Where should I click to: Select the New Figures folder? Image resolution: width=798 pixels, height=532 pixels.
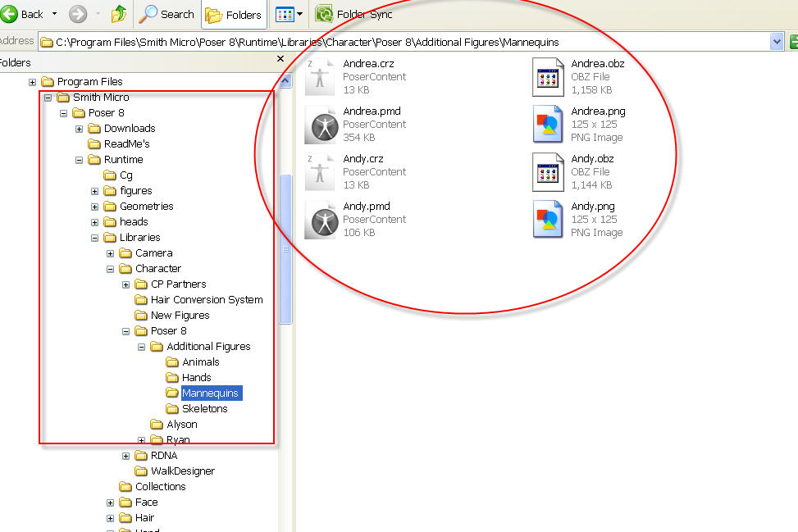[x=180, y=316]
